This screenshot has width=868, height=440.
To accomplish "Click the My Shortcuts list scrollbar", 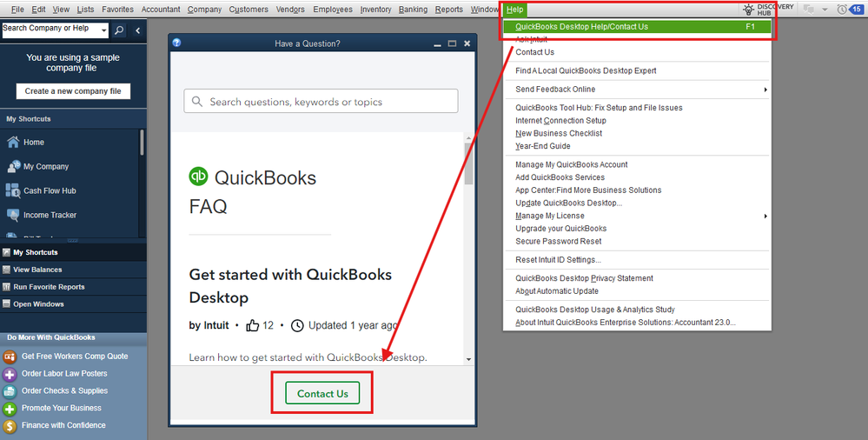I will (x=142, y=143).
